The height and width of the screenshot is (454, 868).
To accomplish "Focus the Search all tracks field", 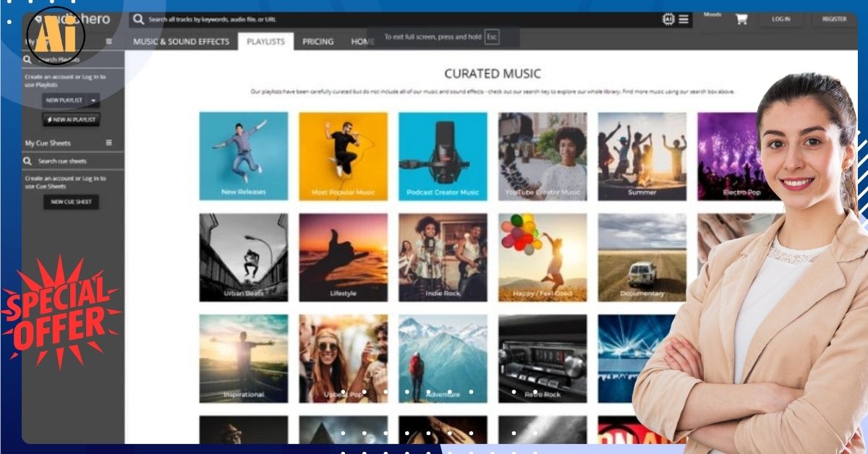I will pyautogui.click(x=394, y=20).
